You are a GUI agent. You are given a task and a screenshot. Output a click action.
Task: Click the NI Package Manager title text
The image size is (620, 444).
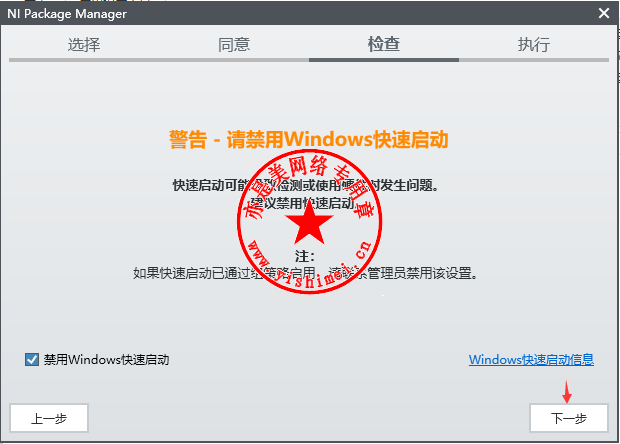67,14
